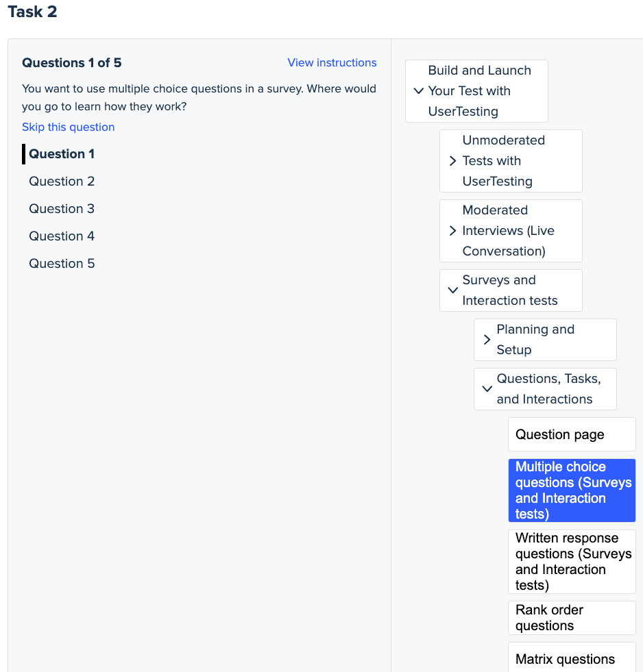Collapse Surveys and Interaction tests chevron

(452, 290)
